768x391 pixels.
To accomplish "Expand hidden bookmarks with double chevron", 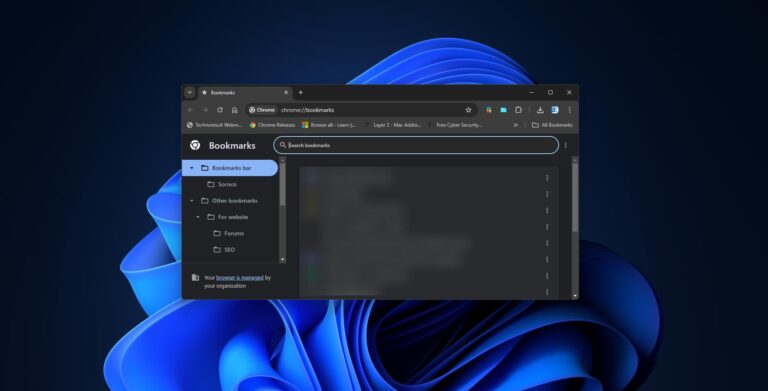I will point(515,125).
